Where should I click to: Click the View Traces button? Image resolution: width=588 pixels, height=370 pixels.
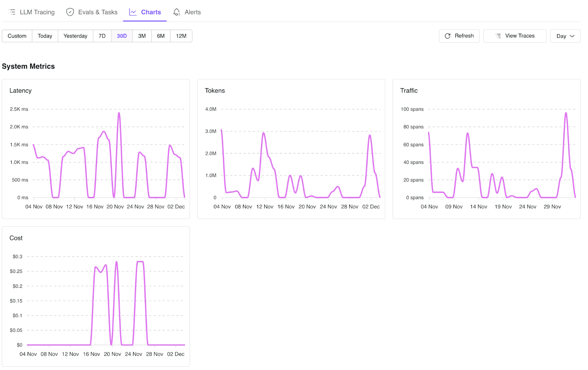pos(514,36)
